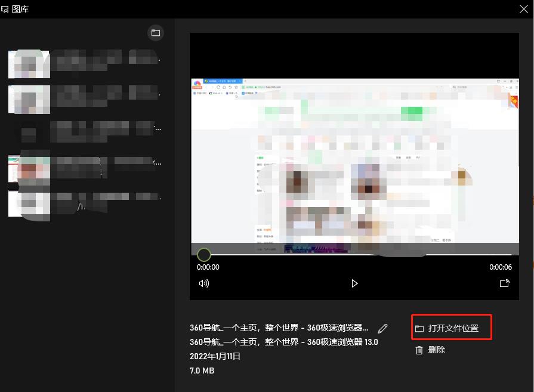
Task: Open capture folder via the folder icon above the sidebar
Action: tap(156, 33)
